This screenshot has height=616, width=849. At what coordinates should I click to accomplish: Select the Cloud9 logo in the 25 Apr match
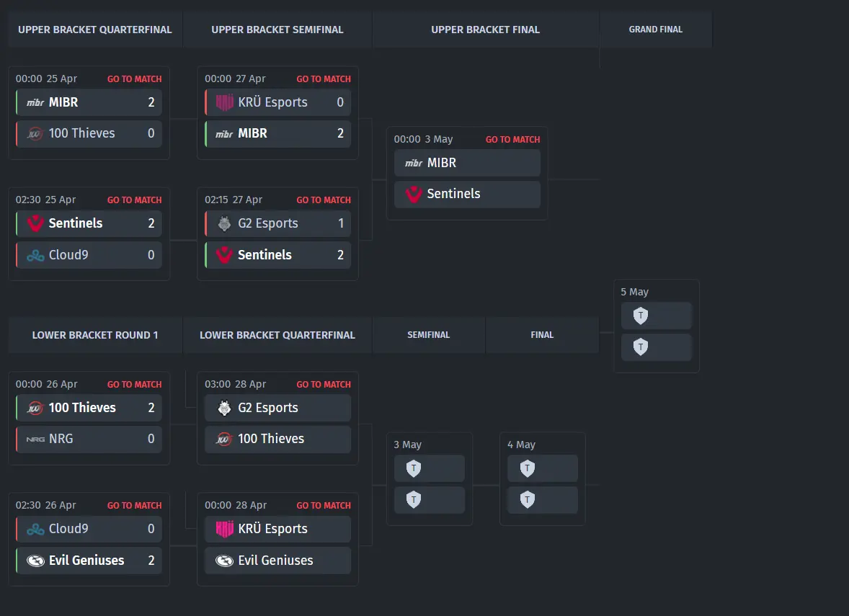click(x=35, y=255)
